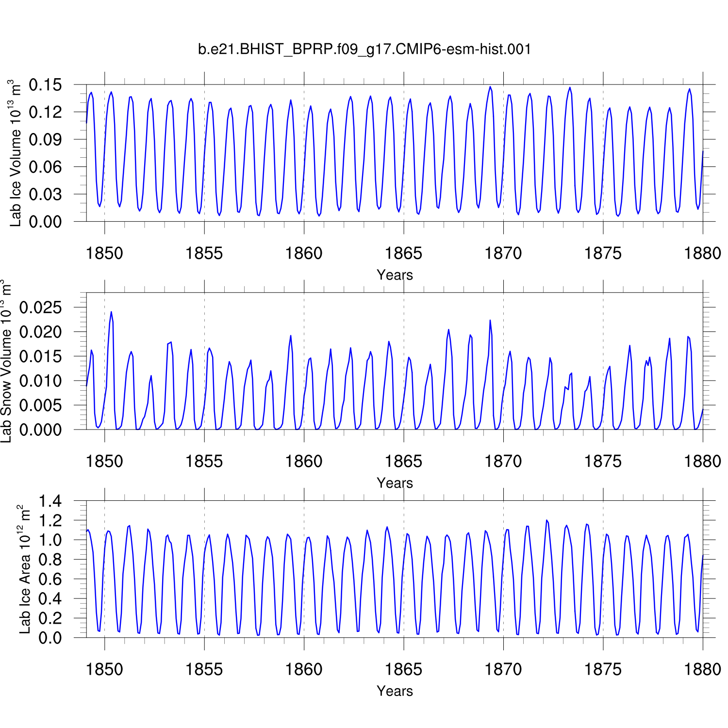Click the 0.010 tick label on snow volume axis
The width and height of the screenshot is (728, 728).
(41, 381)
